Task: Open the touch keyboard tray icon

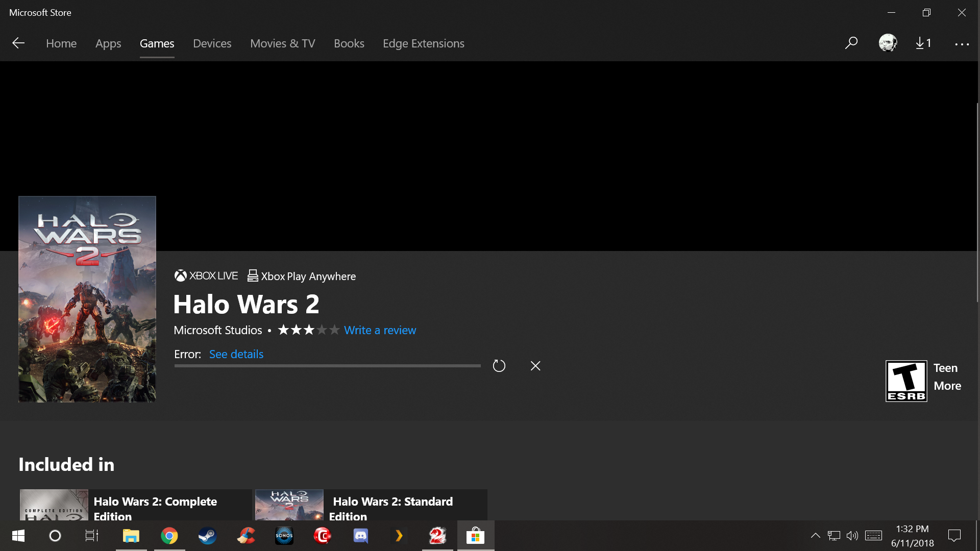Action: coord(873,536)
